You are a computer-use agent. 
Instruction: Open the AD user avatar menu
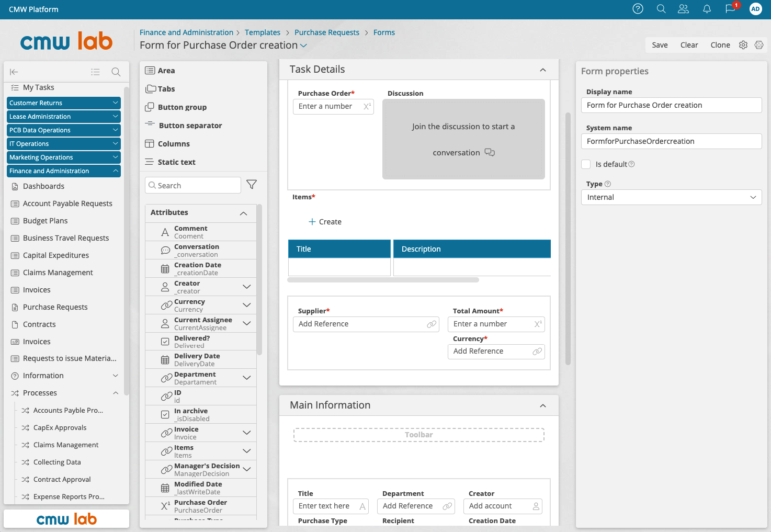click(755, 9)
